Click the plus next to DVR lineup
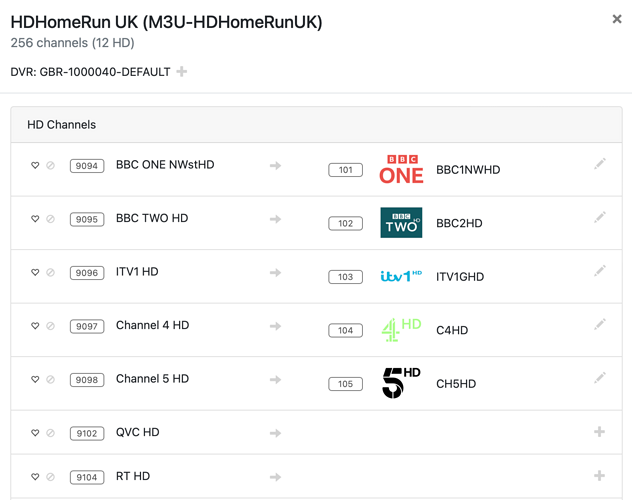The width and height of the screenshot is (632, 500). coord(182,72)
